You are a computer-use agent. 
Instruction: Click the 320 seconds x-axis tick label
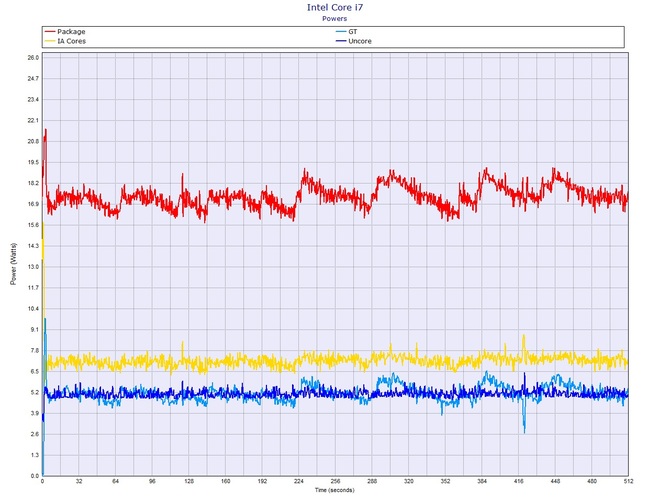tap(408, 481)
